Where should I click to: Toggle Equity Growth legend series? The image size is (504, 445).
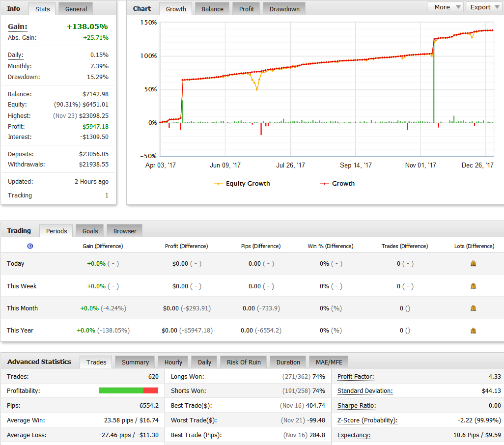(x=242, y=184)
